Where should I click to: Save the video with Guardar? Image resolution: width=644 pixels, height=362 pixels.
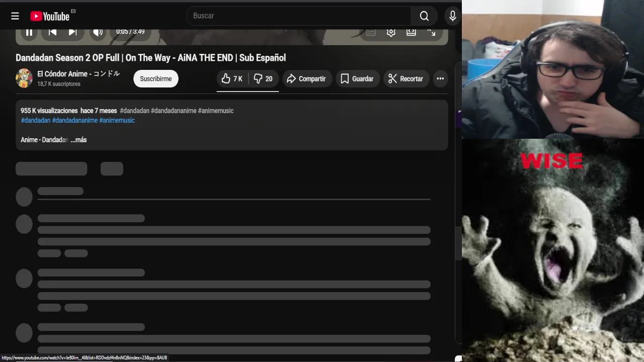coord(357,79)
